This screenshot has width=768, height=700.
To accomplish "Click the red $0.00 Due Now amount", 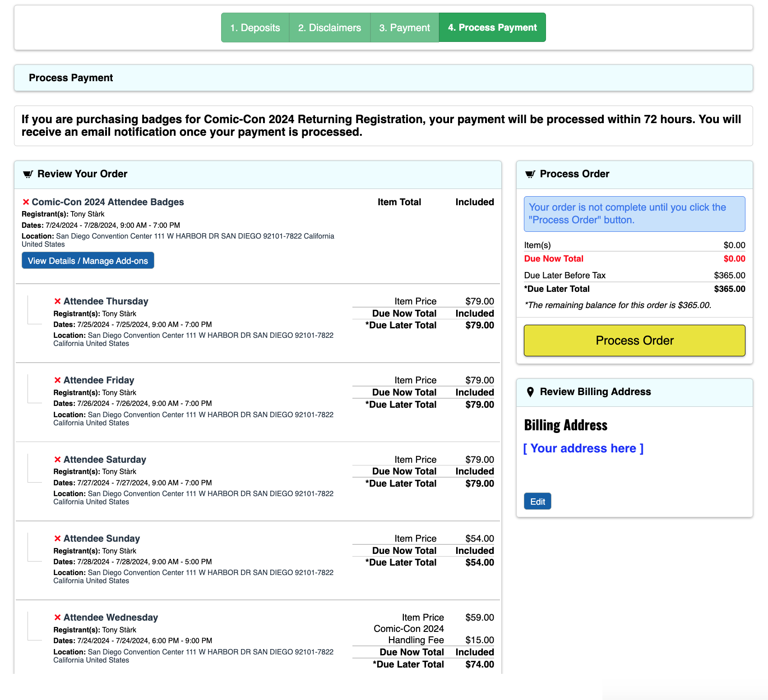I will [x=734, y=259].
